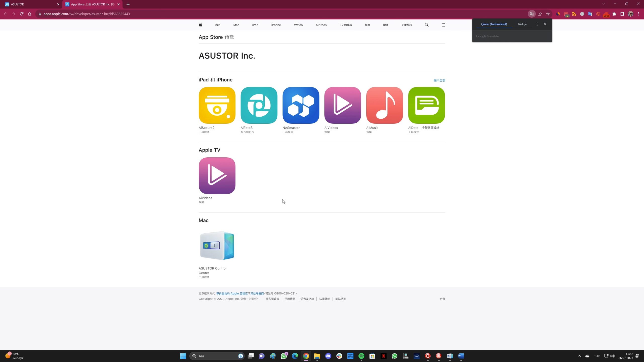Open the AiFoto3 app icon
This screenshot has width=644, height=362.
(x=259, y=105)
